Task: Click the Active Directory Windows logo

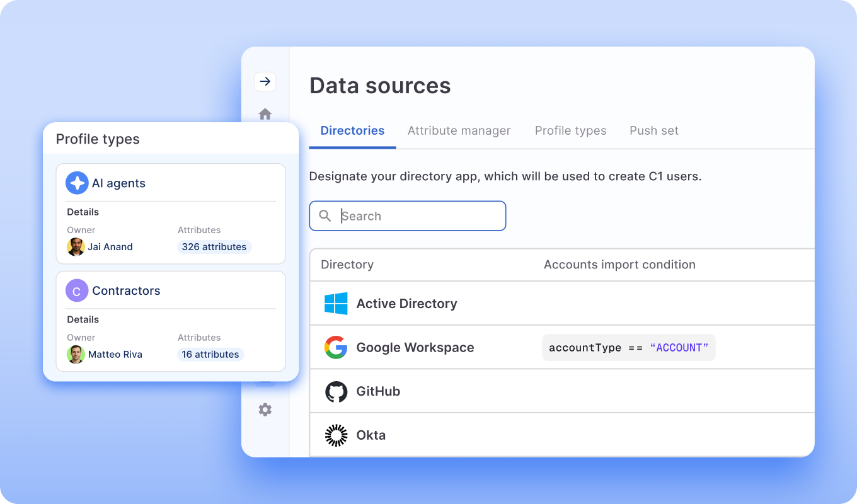Action: [336, 304]
